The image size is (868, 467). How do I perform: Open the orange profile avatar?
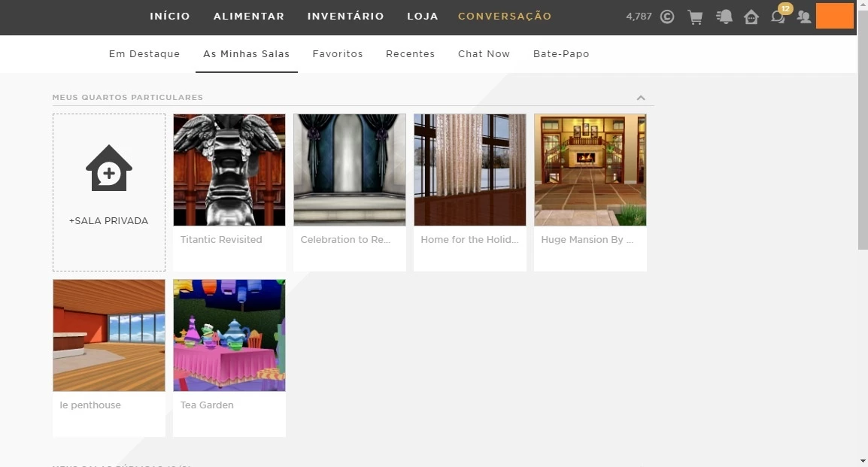point(835,16)
